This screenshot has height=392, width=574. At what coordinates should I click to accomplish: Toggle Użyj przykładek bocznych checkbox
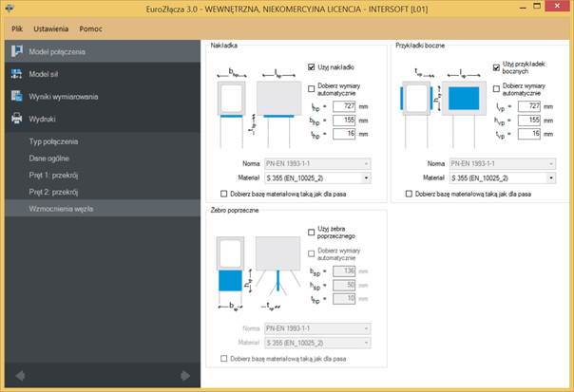click(x=496, y=67)
